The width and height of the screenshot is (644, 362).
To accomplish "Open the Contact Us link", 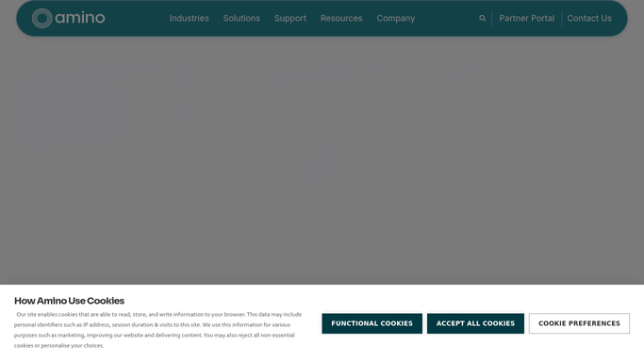I will click(x=589, y=19).
